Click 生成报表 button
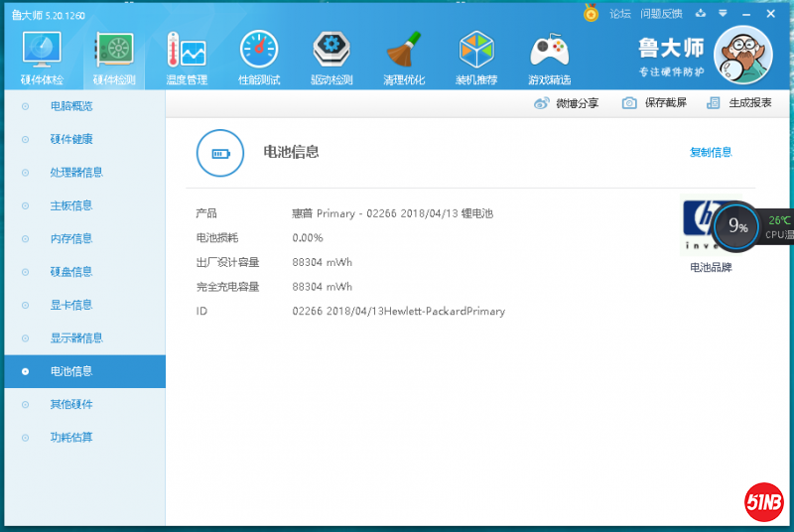The height and width of the screenshot is (532, 794). coord(739,103)
